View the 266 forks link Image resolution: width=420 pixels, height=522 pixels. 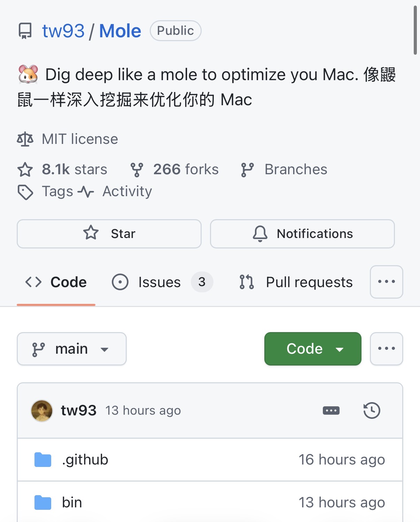click(186, 169)
